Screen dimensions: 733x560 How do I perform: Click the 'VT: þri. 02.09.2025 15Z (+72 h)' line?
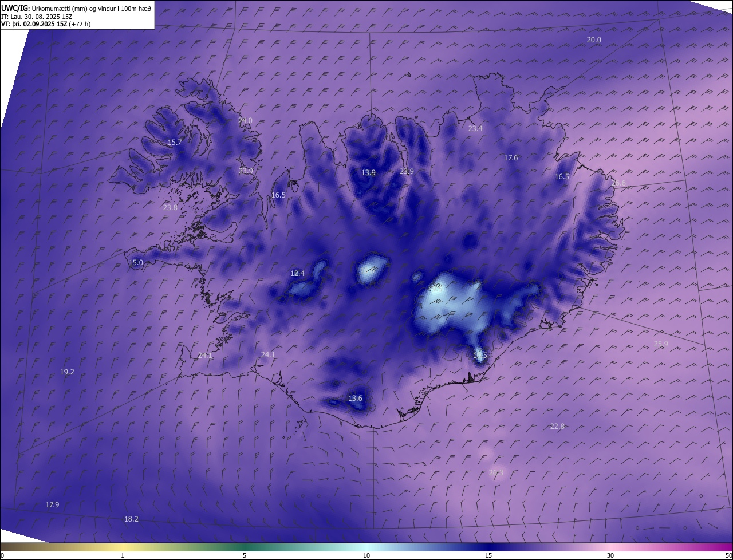(46, 24)
